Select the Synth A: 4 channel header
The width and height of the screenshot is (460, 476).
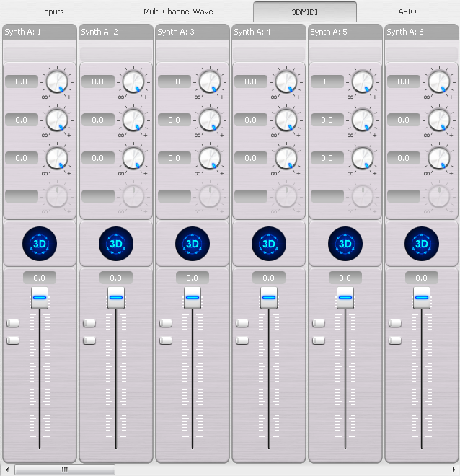point(269,32)
